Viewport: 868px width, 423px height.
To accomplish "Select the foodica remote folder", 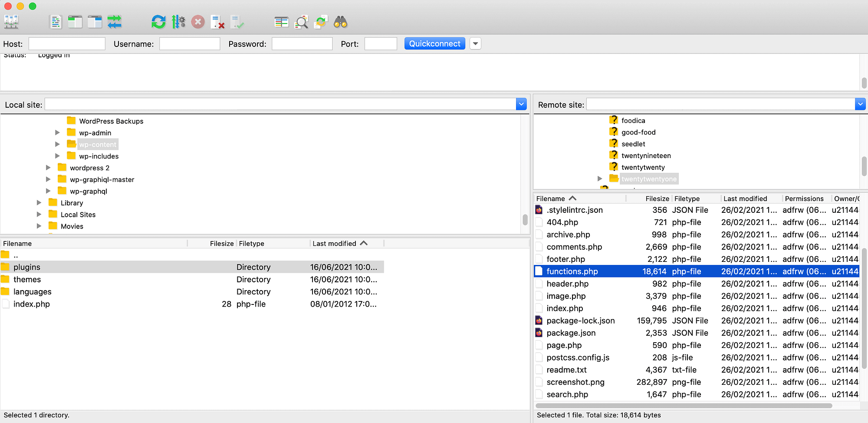I will 633,121.
